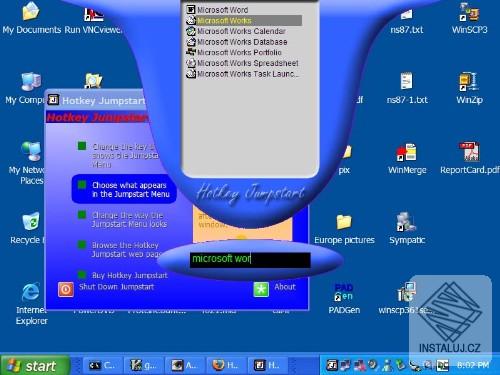Click the system tray clock
Viewport: 500px width, 375px height.
point(473,365)
